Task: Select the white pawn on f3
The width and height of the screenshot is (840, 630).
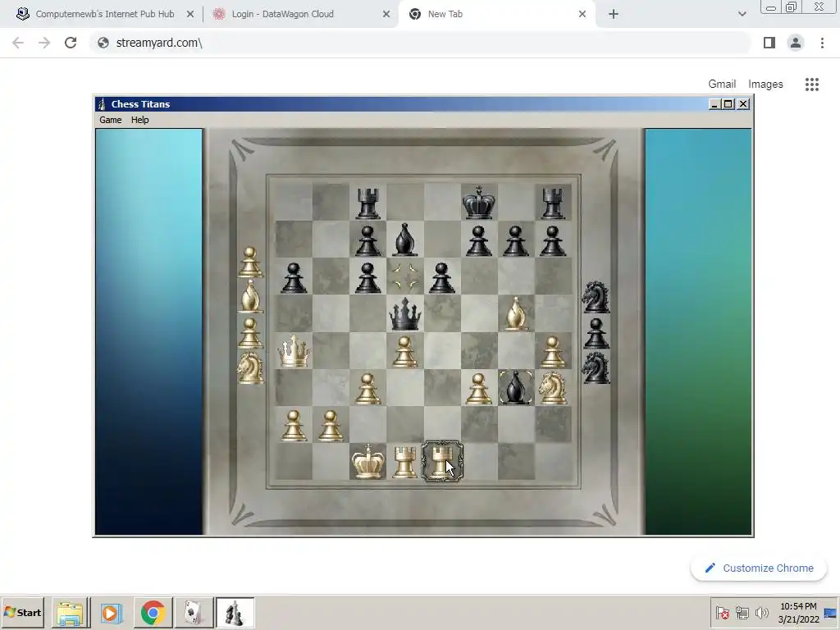Action: click(x=478, y=388)
